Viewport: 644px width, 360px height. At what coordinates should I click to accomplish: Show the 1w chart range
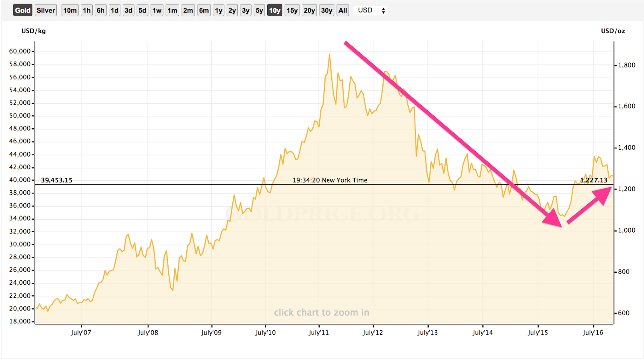pyautogui.click(x=157, y=10)
